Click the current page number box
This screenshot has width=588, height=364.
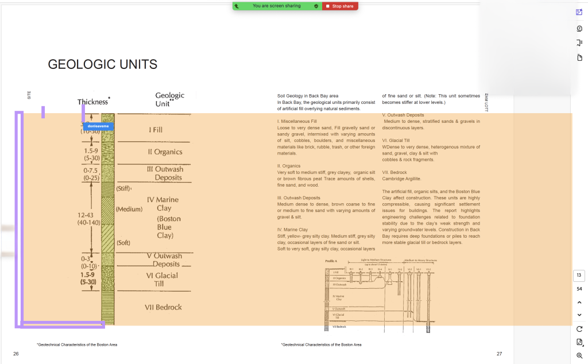coord(579,276)
